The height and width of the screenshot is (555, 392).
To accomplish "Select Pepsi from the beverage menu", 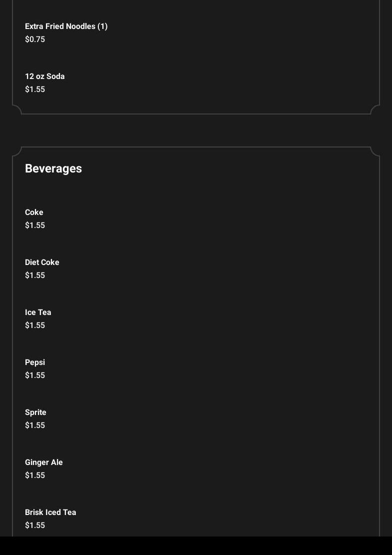I will pyautogui.click(x=35, y=362).
